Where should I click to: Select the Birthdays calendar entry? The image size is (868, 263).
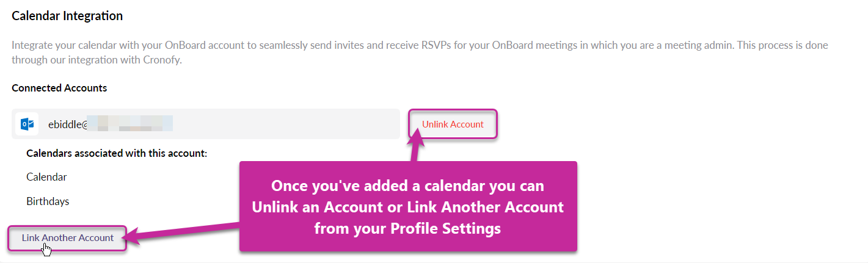click(x=48, y=201)
